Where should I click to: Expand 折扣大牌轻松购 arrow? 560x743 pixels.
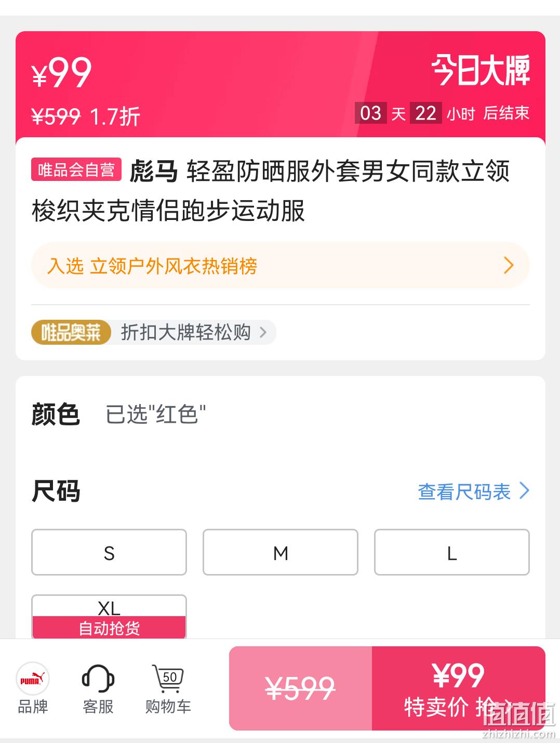tap(263, 332)
